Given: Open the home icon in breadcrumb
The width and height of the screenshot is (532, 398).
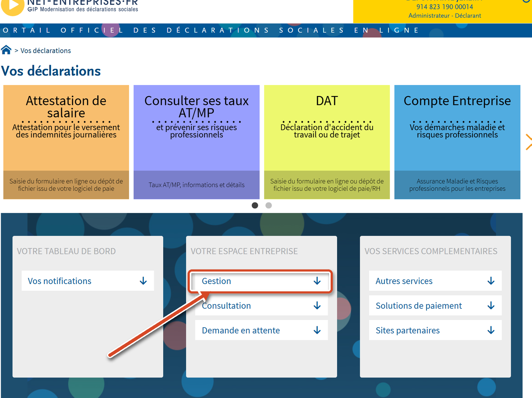Looking at the screenshot, I should tap(6, 50).
